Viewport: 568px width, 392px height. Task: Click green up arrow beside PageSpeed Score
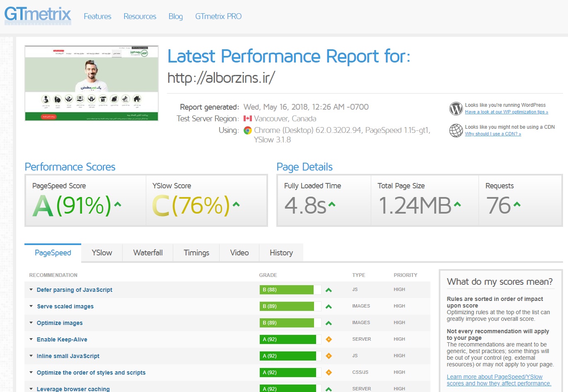pyautogui.click(x=118, y=204)
